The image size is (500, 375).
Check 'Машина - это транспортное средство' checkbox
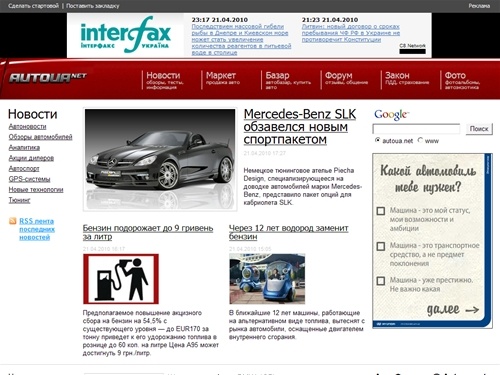pyautogui.click(x=381, y=246)
